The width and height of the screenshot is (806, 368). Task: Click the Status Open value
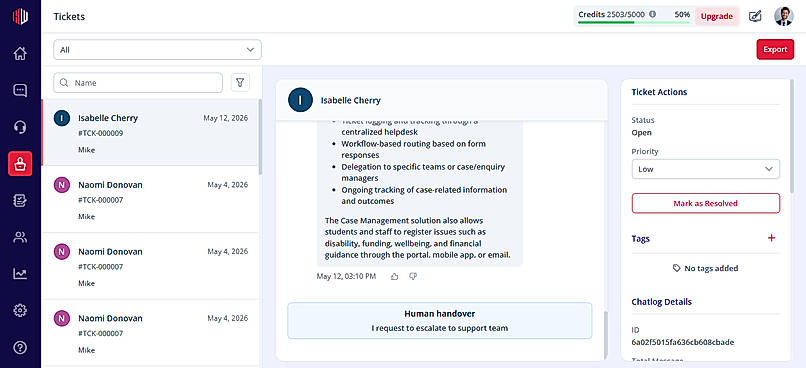641,133
